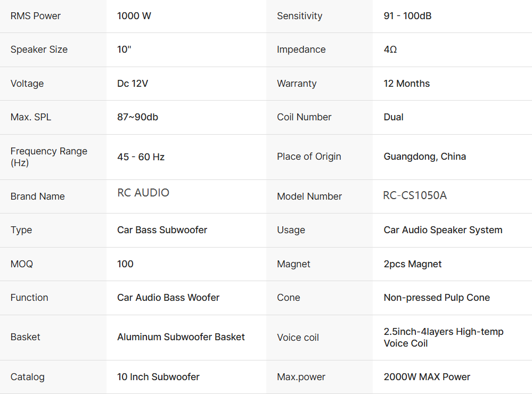Click the 91 - 100dB sensitivity value

[407, 16]
